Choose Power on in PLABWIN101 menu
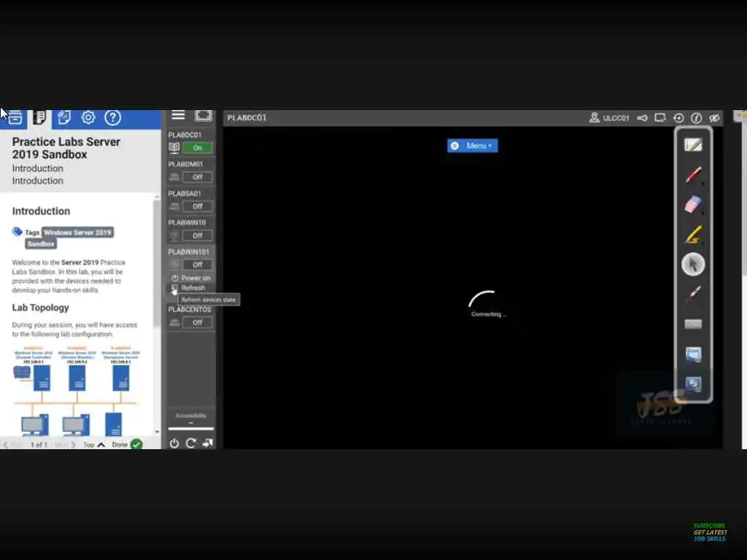 click(191, 278)
